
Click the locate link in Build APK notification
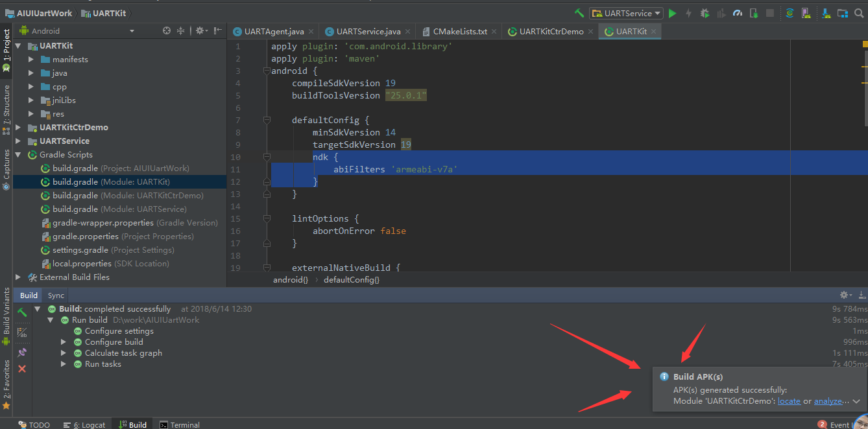[x=789, y=401]
